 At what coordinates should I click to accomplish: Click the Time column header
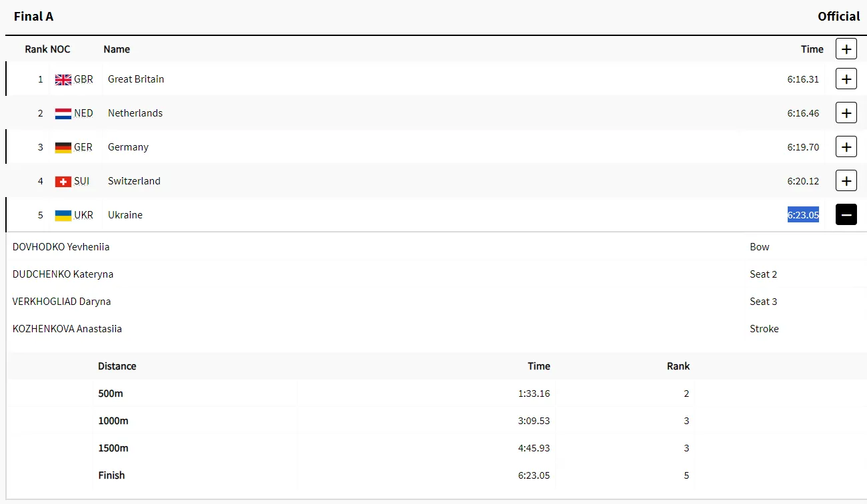tap(812, 49)
